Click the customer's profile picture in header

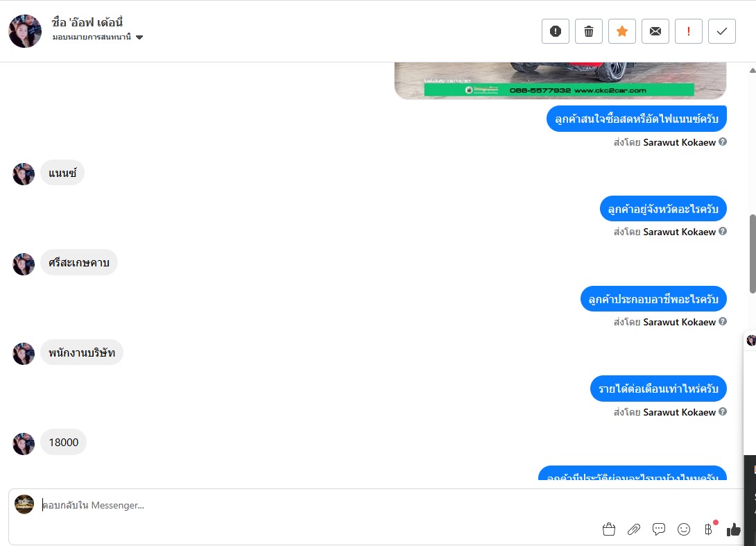tap(25, 31)
